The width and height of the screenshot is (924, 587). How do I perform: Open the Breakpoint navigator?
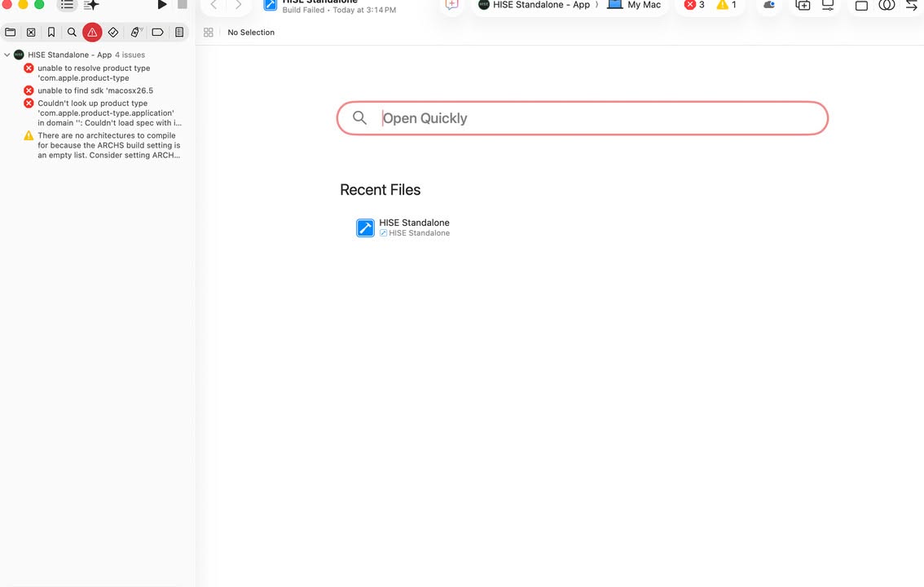coord(157,33)
